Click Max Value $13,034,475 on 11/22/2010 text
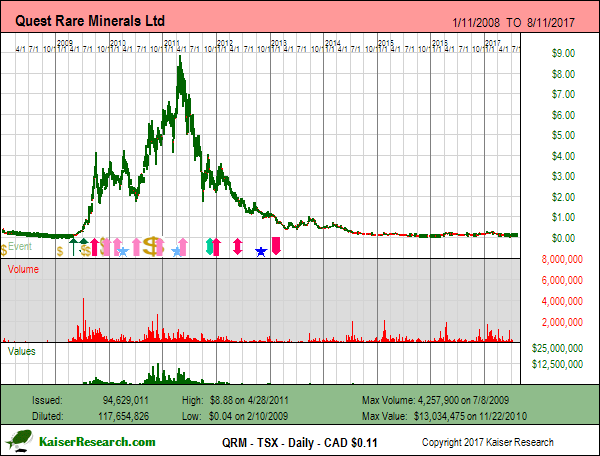This screenshot has height=456, width=600. click(444, 416)
